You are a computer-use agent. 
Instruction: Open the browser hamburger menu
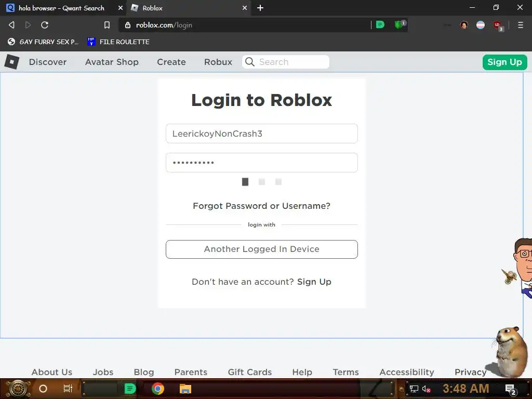[520, 25]
